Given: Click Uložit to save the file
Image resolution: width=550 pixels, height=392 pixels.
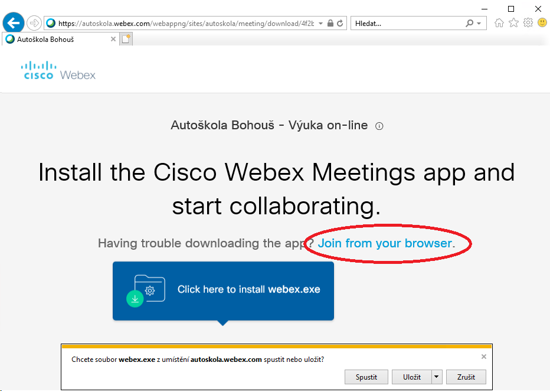Looking at the screenshot, I should (x=412, y=377).
